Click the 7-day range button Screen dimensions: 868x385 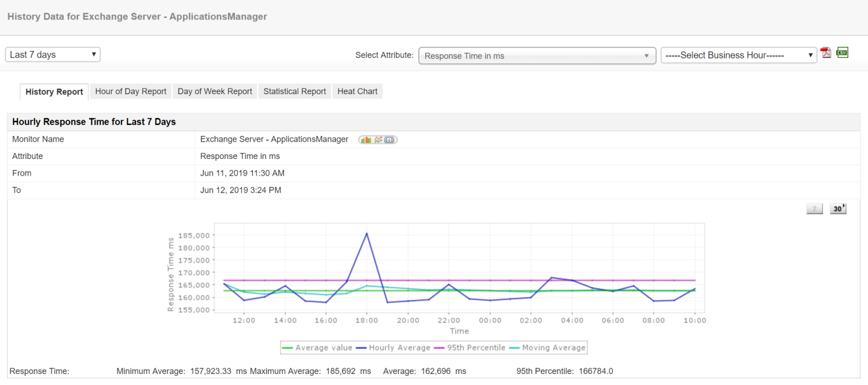814,208
